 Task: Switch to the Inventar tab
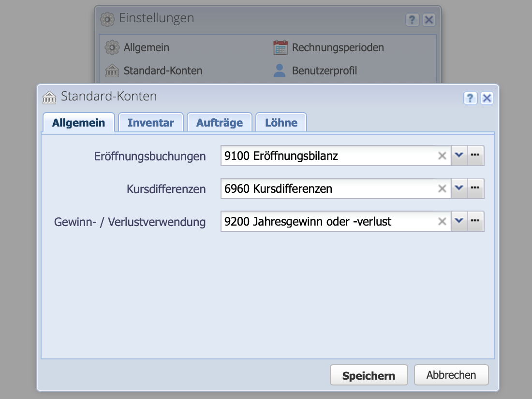point(150,122)
